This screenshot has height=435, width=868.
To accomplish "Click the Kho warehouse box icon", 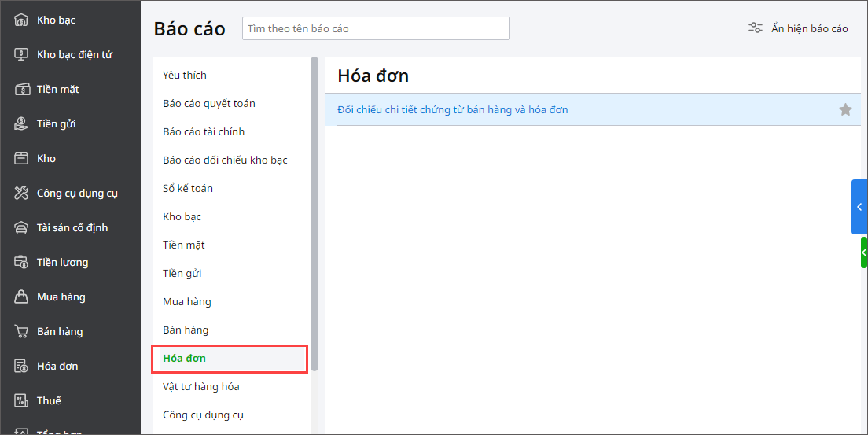I will 21,158.
